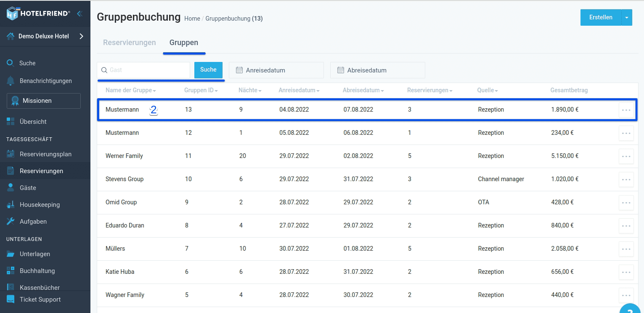644x313 pixels.
Task: Sort by Anreisedatum column header
Action: tap(299, 91)
